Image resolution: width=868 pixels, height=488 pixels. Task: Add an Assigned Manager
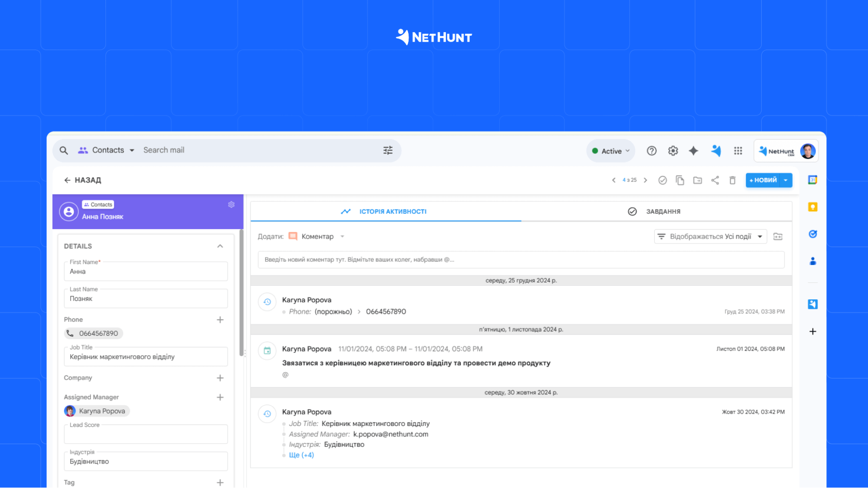pyautogui.click(x=220, y=398)
